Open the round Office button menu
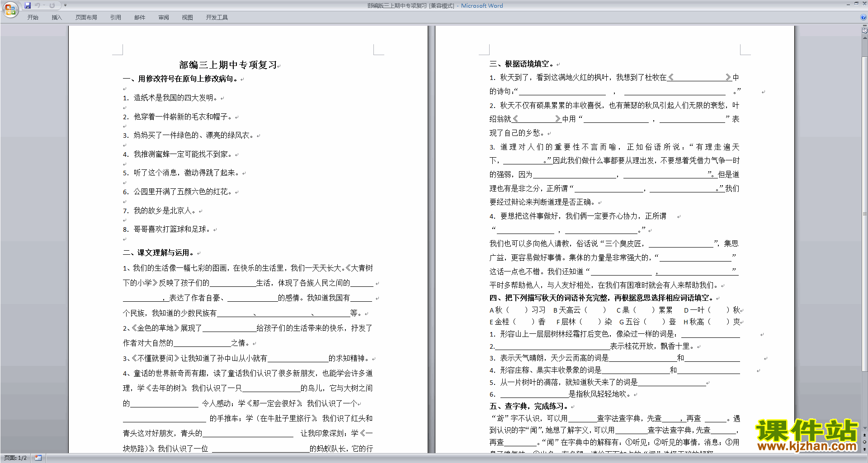The image size is (868, 463). click(x=10, y=9)
